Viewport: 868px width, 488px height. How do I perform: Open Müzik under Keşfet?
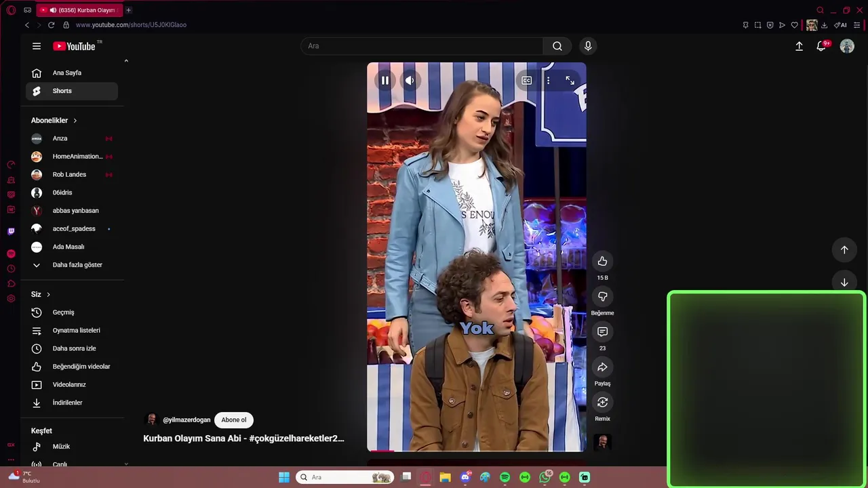(72, 447)
